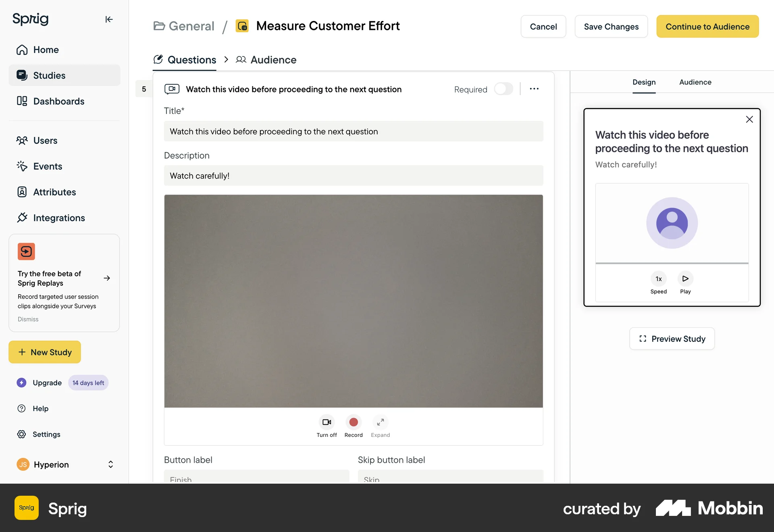The image size is (774, 532).
Task: Switch to Audience tab in right panel
Action: point(695,82)
